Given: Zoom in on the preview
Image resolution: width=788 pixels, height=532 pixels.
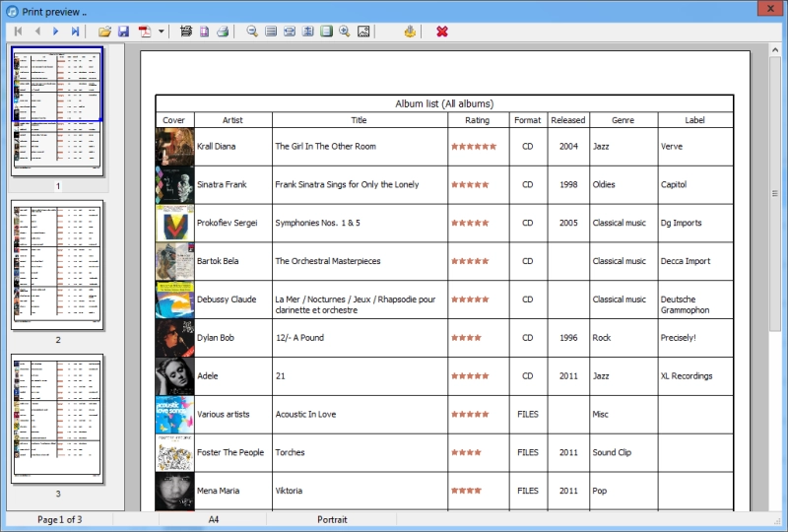Looking at the screenshot, I should (344, 32).
